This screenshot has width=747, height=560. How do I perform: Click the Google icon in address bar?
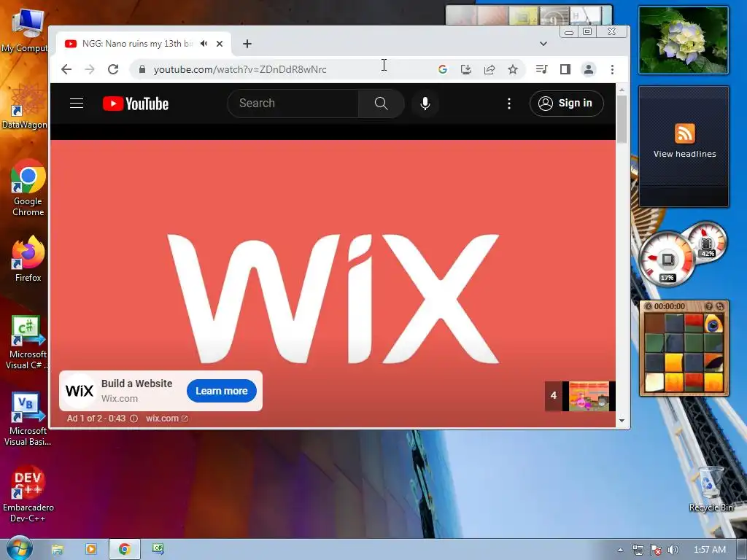(x=443, y=69)
